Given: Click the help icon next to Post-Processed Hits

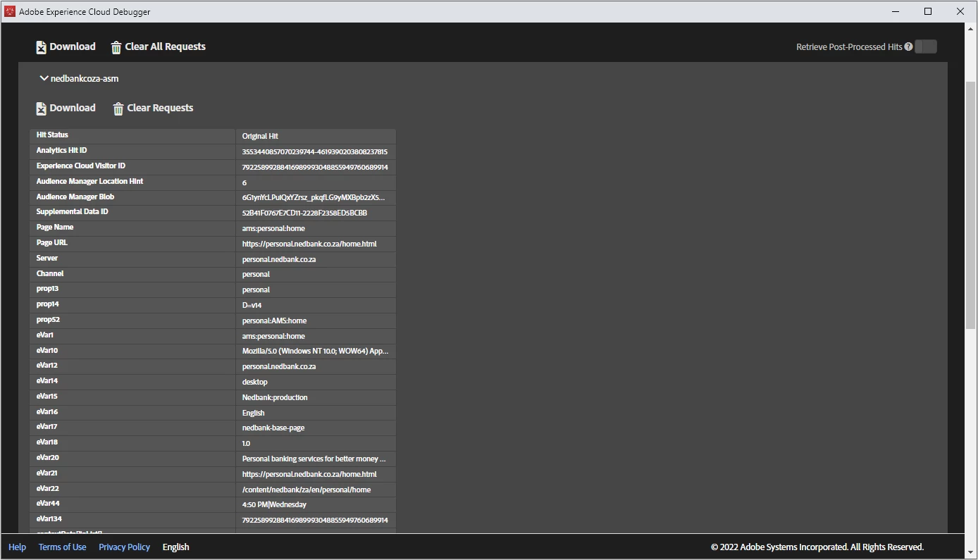Looking at the screenshot, I should [x=908, y=46].
